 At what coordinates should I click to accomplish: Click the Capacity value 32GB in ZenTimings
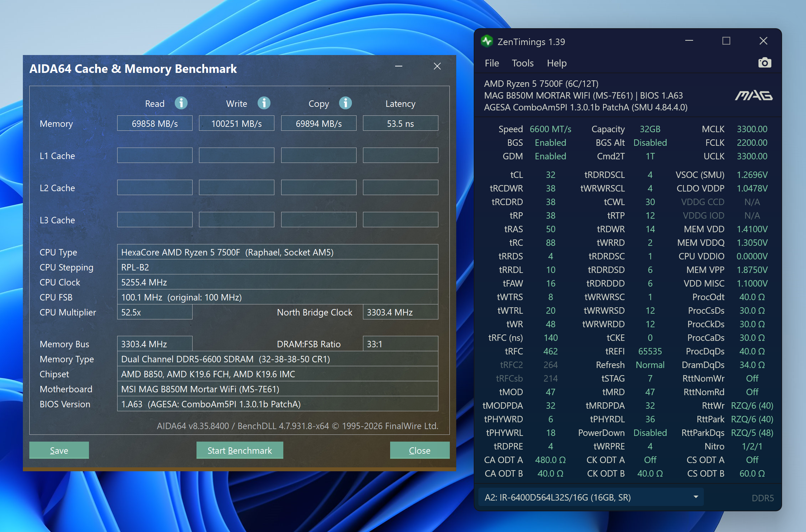(x=650, y=129)
